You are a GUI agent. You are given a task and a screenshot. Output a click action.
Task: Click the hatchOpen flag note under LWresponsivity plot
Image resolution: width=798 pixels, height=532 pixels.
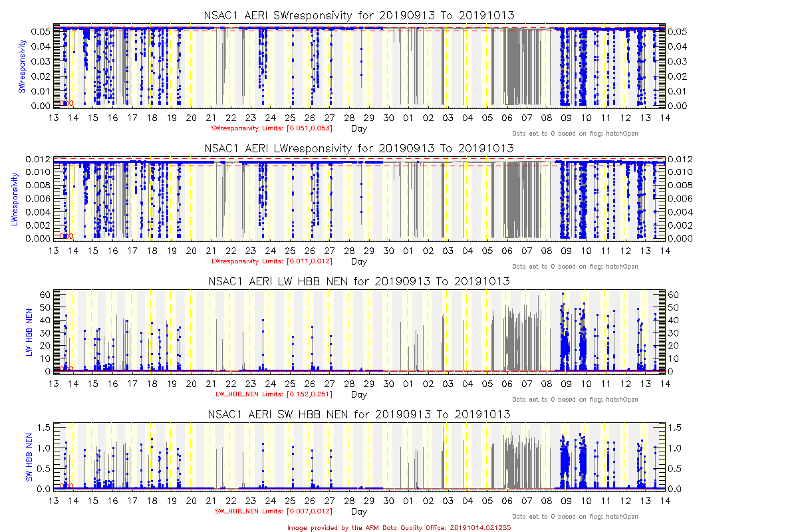pyautogui.click(x=575, y=267)
